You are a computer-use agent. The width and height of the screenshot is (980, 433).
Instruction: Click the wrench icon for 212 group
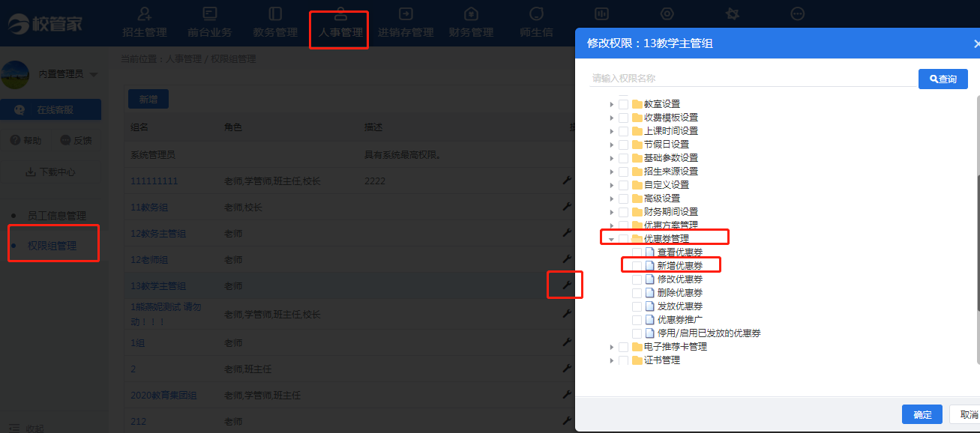(x=567, y=421)
